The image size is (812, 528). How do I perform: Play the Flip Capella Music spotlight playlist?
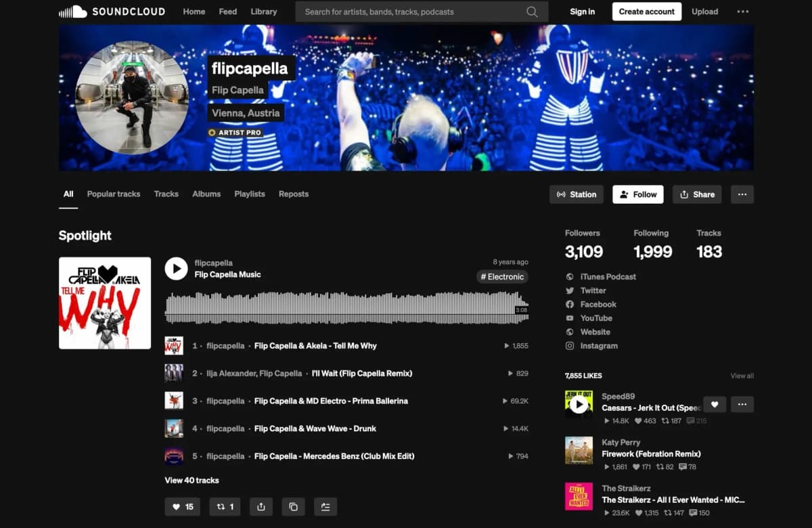click(x=176, y=269)
